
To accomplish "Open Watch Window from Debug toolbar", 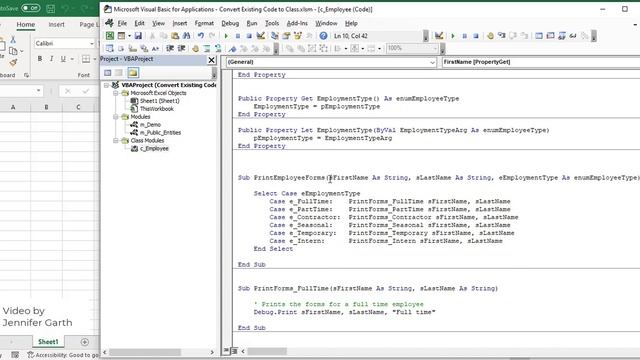I will pyautogui.click(x=562, y=36).
